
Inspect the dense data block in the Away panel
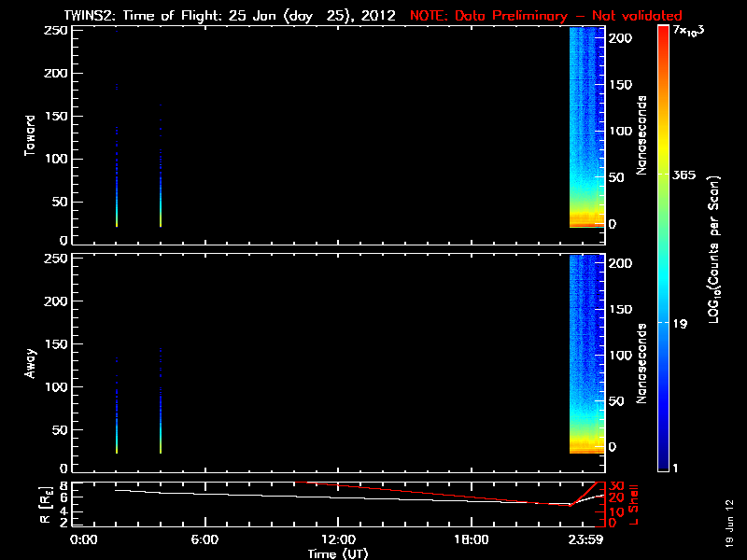coord(587,354)
